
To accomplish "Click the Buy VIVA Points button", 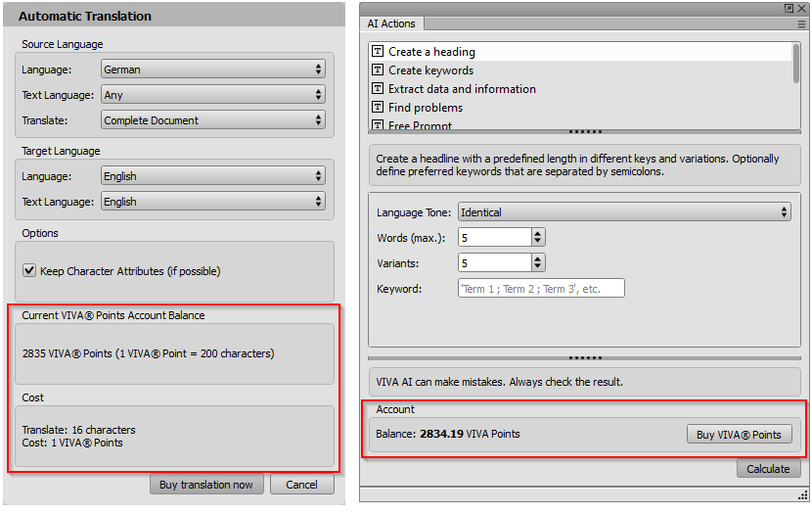I will tap(739, 435).
